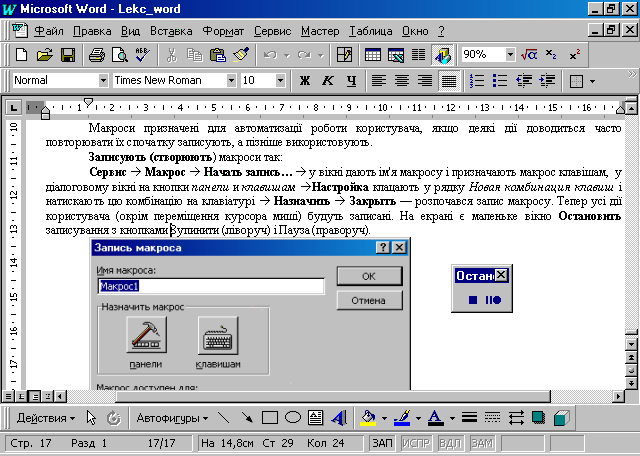Apply a numbered list

click(x=477, y=81)
